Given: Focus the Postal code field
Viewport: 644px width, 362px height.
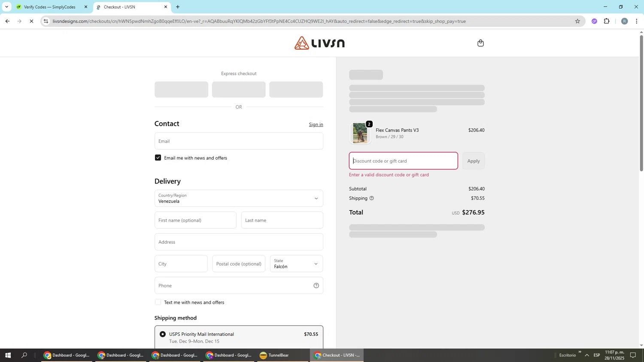Looking at the screenshot, I should click(239, 264).
